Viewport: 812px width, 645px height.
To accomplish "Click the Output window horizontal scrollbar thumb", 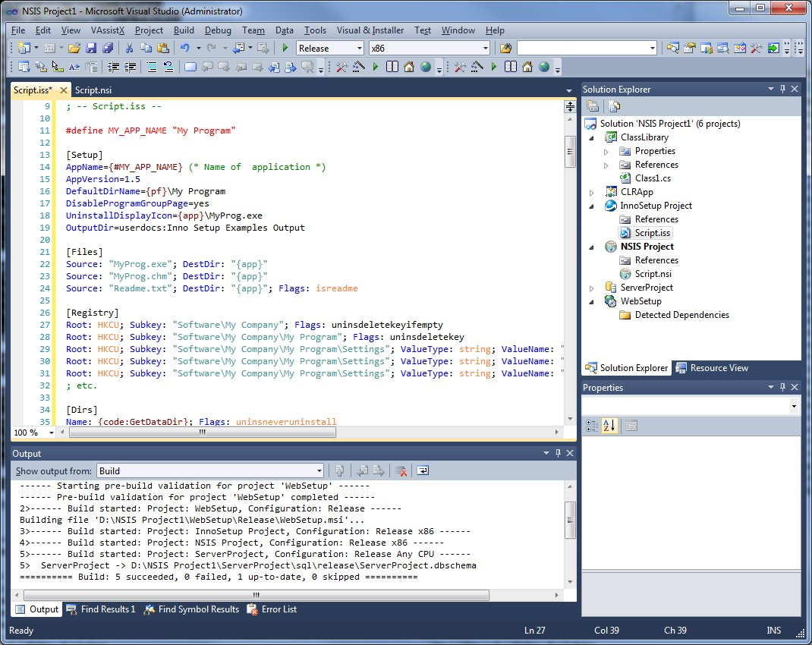I will click(257, 595).
